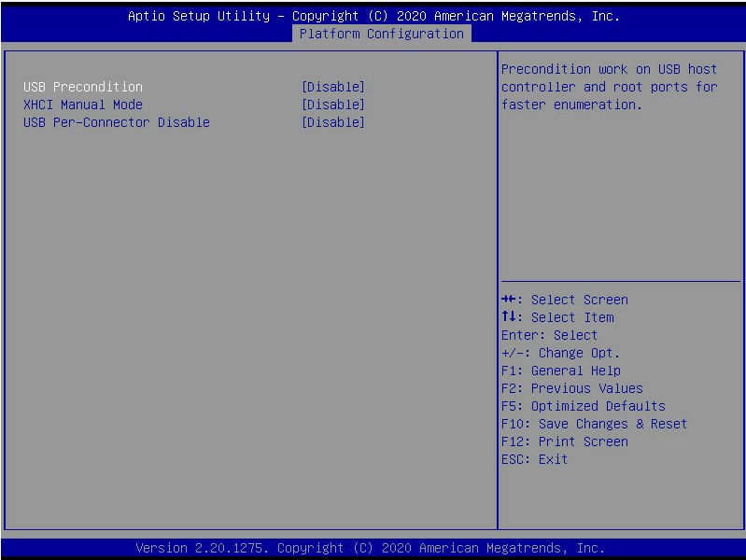Open the USB Precondition [Disable] value
Image resolution: width=746 pixels, height=560 pixels.
coord(333,87)
